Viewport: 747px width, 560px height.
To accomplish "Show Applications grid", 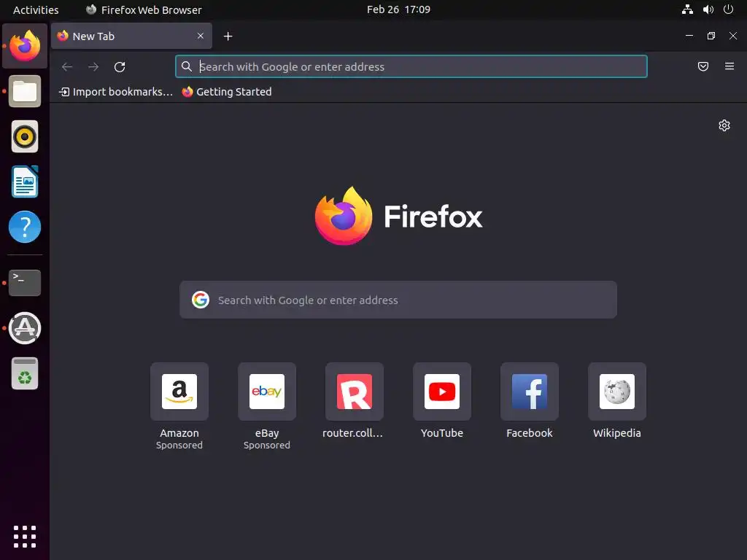I will [x=25, y=537].
